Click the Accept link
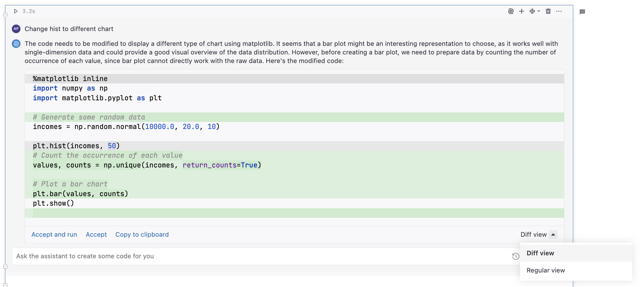Image resolution: width=644 pixels, height=287 pixels. click(96, 234)
